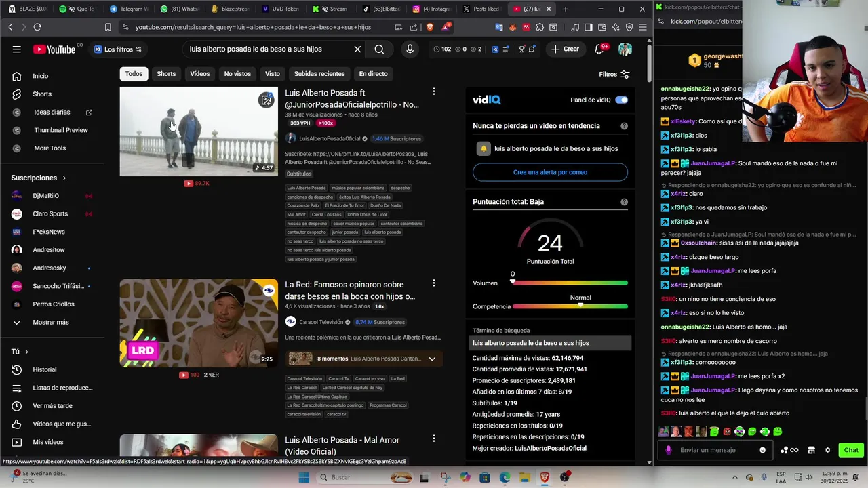The image size is (868, 488).
Task: Open LuisAlbertoPosadaOficial channel link
Action: pyautogui.click(x=330, y=139)
